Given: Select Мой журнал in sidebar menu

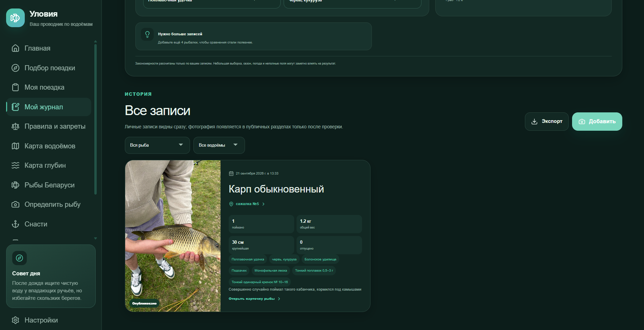Looking at the screenshot, I should click(x=49, y=107).
